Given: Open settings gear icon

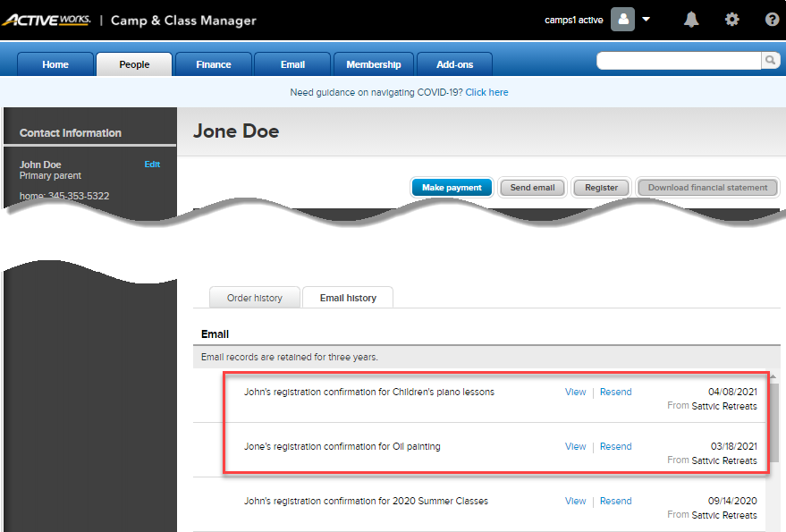Looking at the screenshot, I should 732,20.
